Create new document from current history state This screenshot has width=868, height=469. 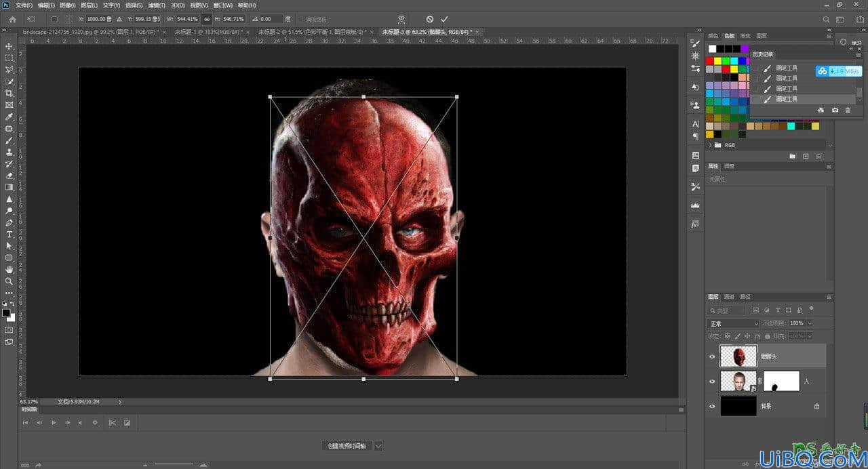click(x=821, y=110)
